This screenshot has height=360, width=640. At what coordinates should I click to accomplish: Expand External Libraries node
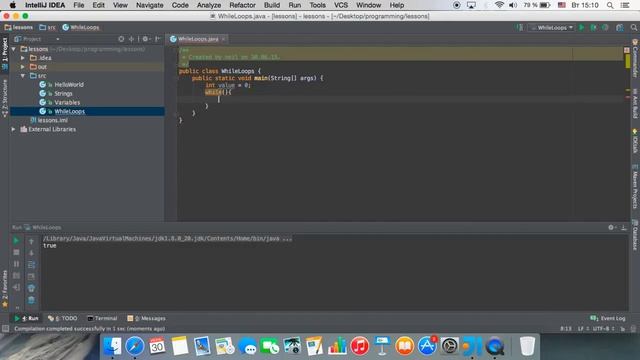[13, 129]
